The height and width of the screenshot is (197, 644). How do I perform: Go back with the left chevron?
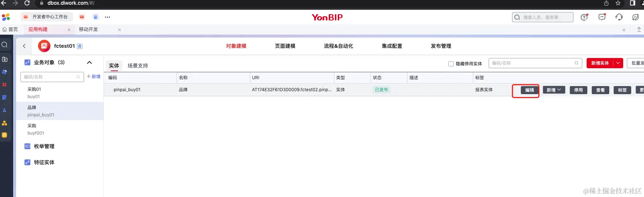tap(24, 46)
